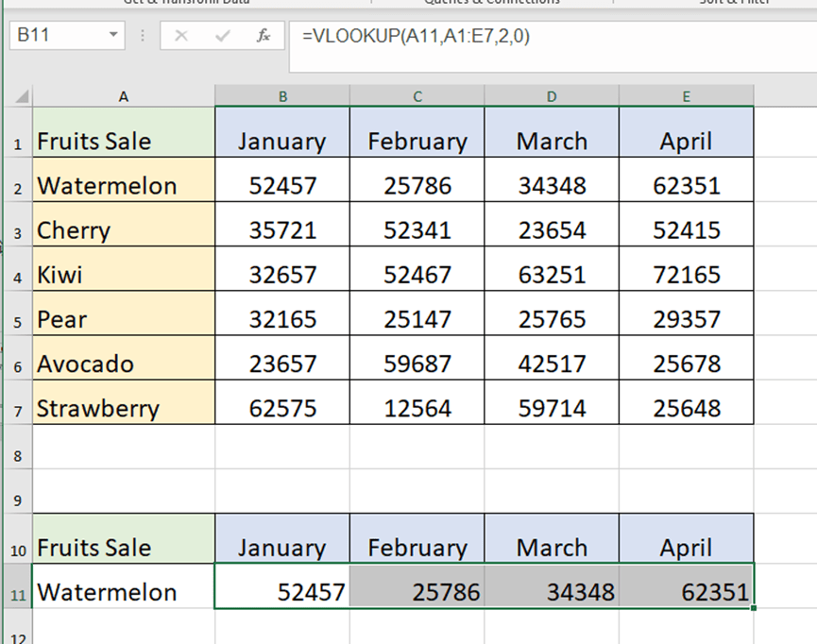Select column header E
The image size is (817, 644).
point(686,94)
